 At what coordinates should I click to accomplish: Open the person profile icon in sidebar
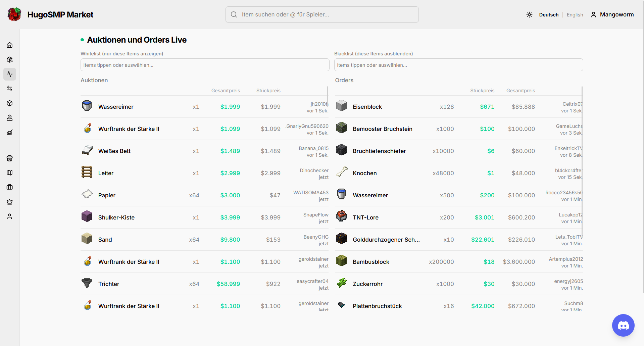(x=10, y=216)
